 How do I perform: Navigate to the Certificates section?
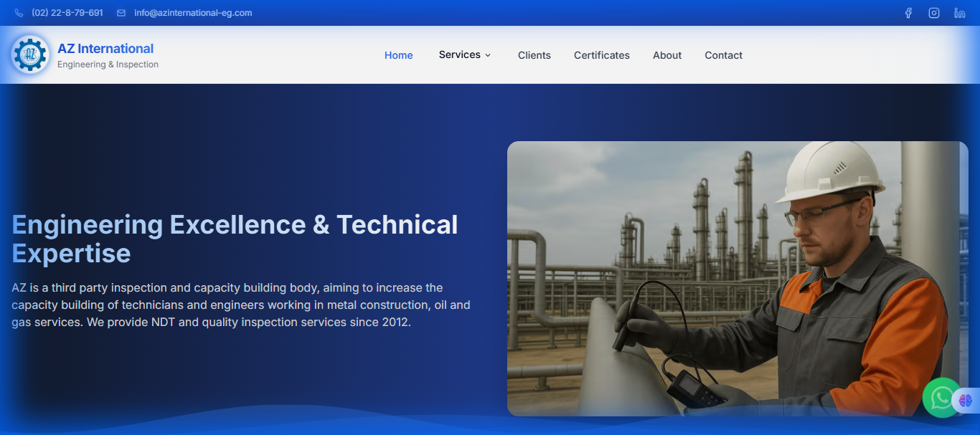tap(601, 55)
